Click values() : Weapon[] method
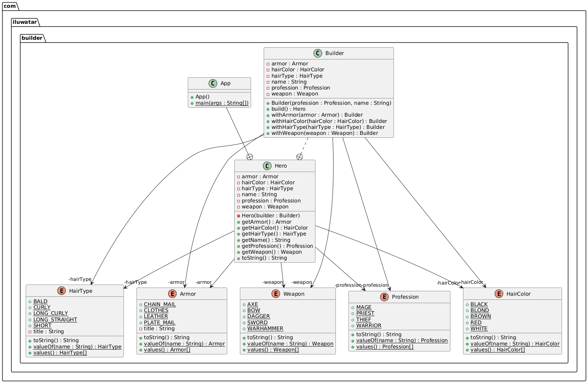Viewport: 588px width, 383px height. point(273,350)
